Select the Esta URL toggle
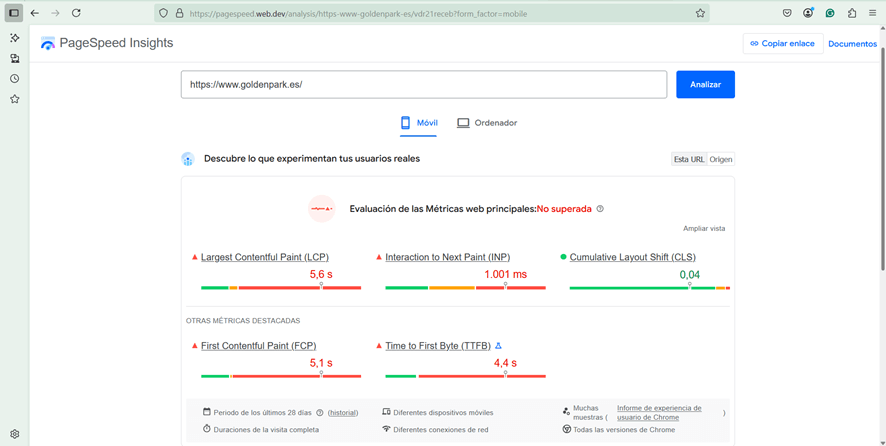Viewport: 886px width, 446px height. pyautogui.click(x=689, y=159)
